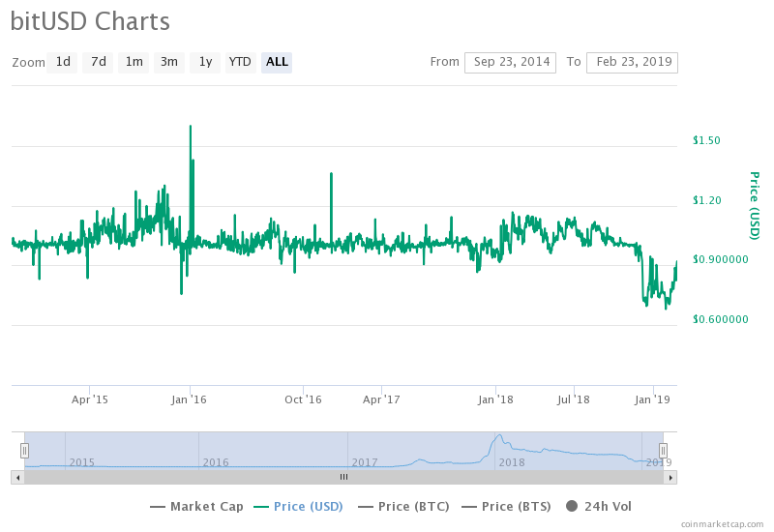Set zoom range to 7d

[x=99, y=62]
